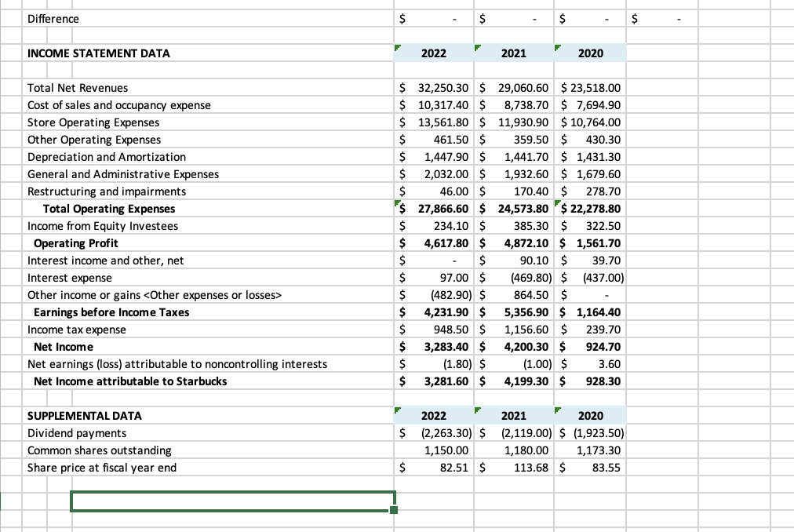Click the Other Operating Expenses label
This screenshot has height=532, width=794.
point(94,140)
